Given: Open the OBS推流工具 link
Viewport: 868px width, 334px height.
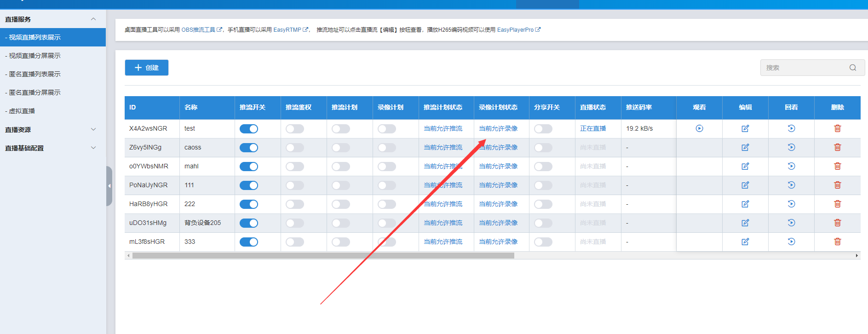Looking at the screenshot, I should click(x=202, y=30).
